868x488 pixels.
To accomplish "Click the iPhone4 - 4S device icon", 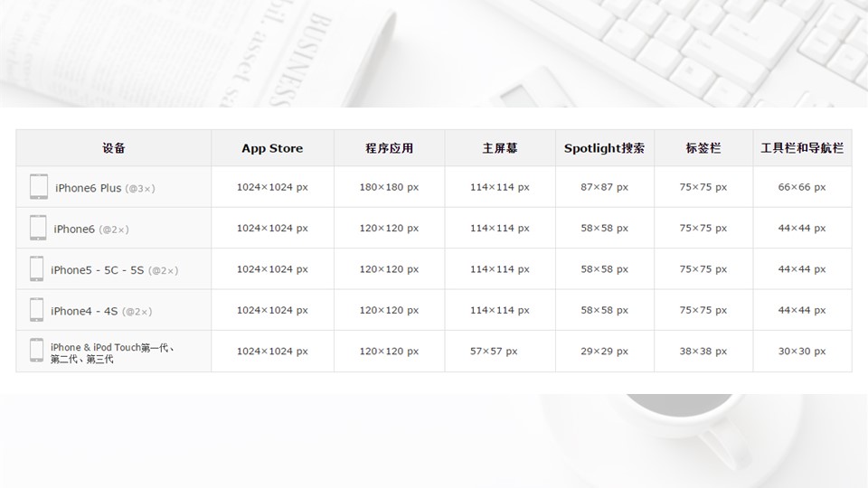I will click(36, 309).
